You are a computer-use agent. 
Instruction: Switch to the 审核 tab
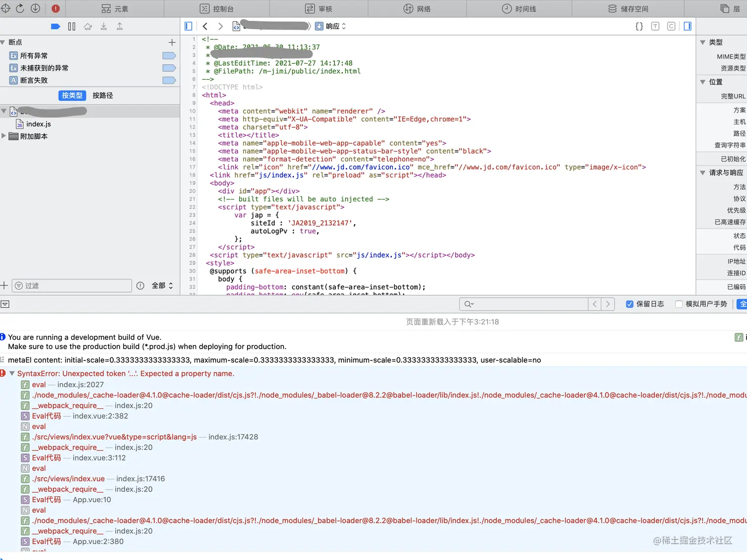(319, 8)
